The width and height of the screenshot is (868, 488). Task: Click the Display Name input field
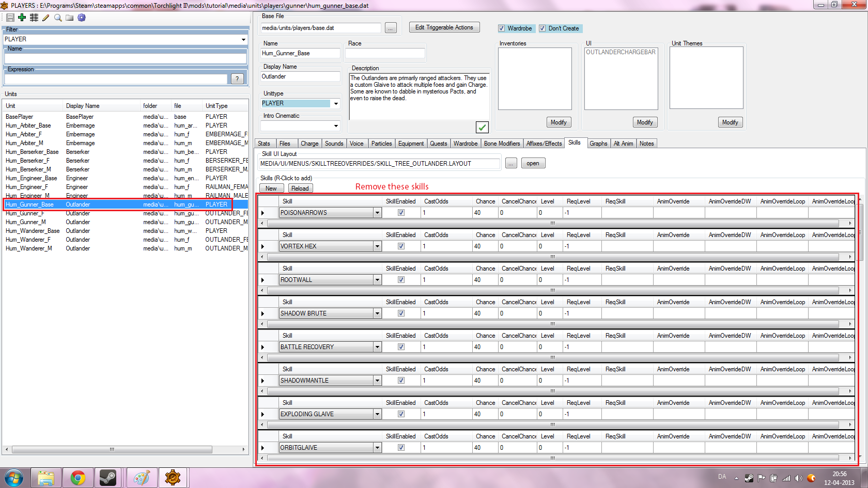click(x=300, y=76)
